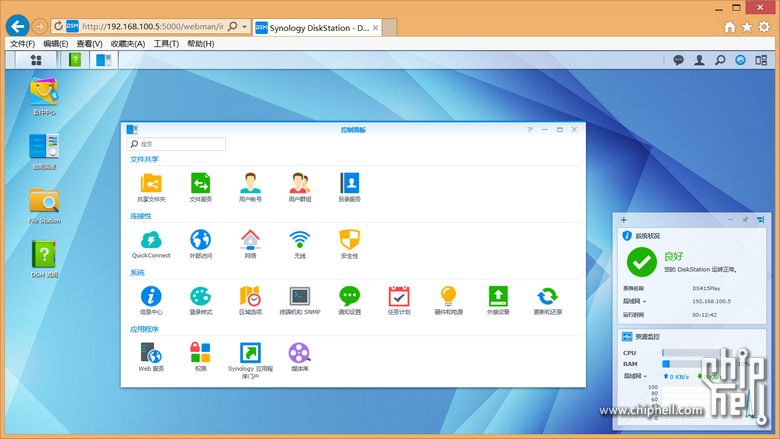Open the 媒体库 media library film icon

[299, 353]
